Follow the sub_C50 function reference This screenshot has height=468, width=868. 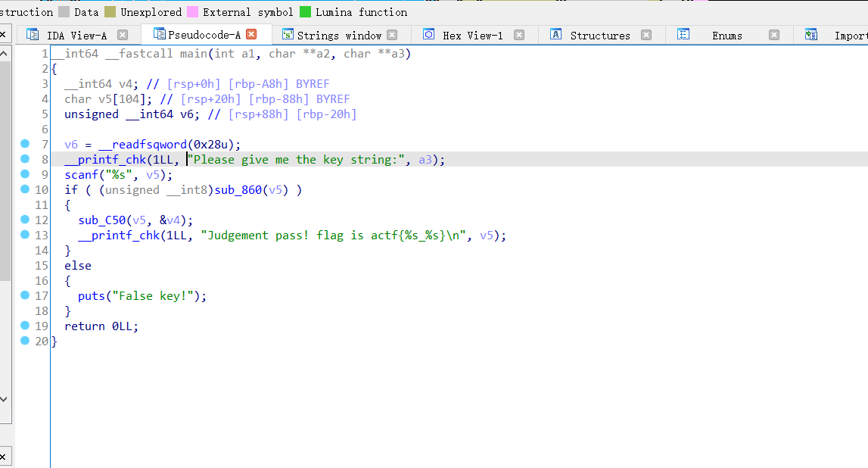(x=101, y=220)
